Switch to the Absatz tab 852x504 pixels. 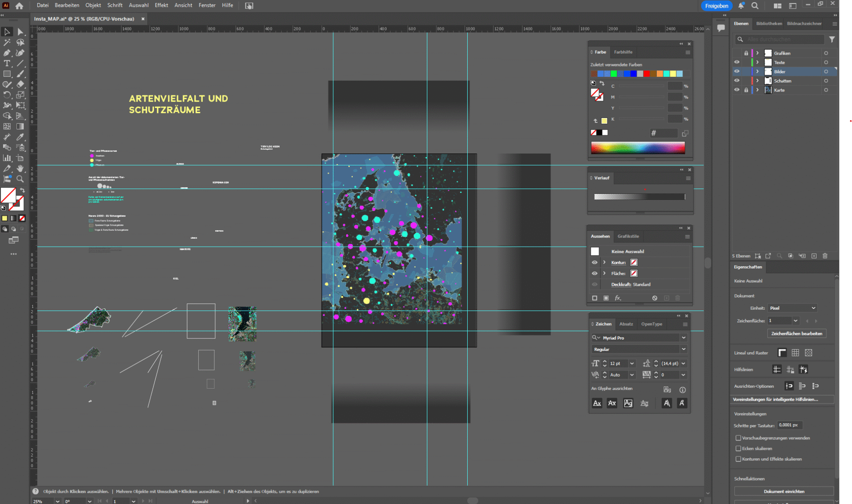(x=626, y=324)
